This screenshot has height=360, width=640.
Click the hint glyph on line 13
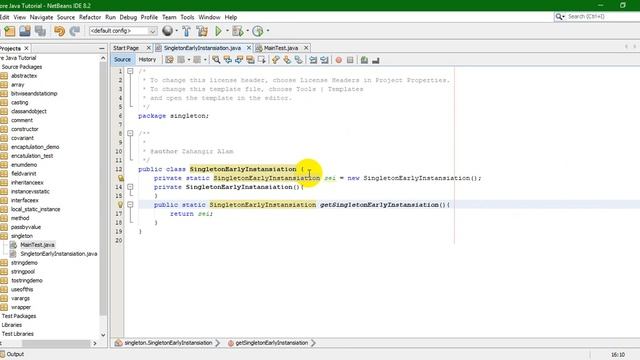(x=121, y=178)
